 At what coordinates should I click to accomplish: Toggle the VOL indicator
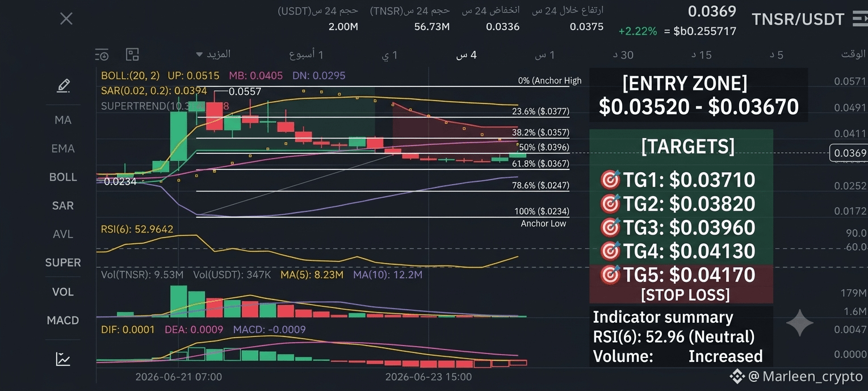coord(63,292)
